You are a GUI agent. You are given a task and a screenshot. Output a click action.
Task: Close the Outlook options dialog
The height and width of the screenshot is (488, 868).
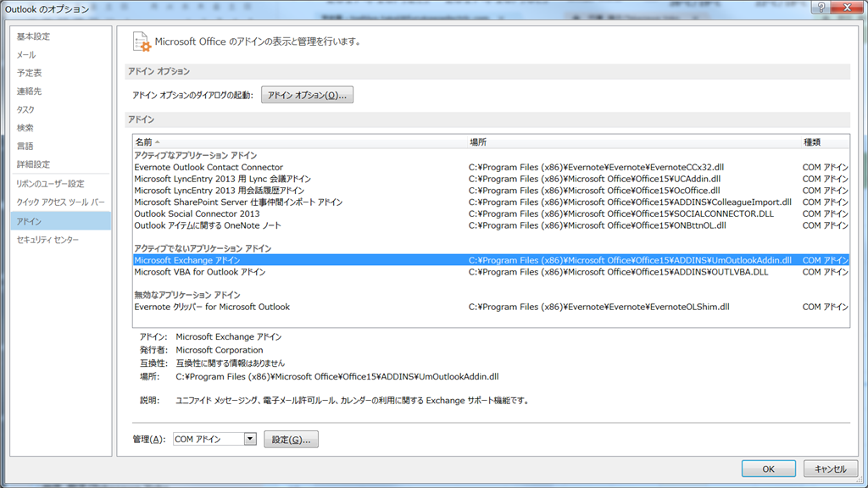click(x=847, y=7)
